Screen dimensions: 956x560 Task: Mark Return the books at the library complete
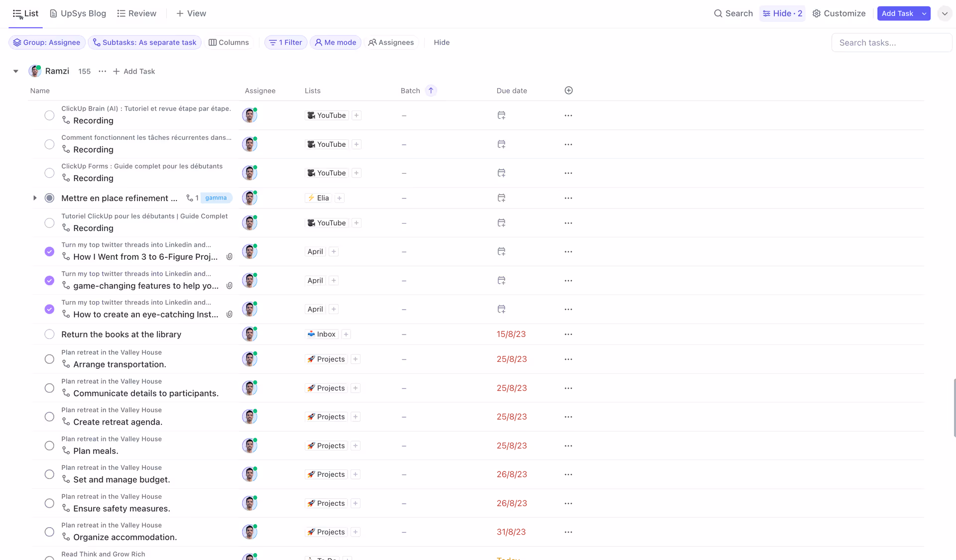tap(49, 335)
